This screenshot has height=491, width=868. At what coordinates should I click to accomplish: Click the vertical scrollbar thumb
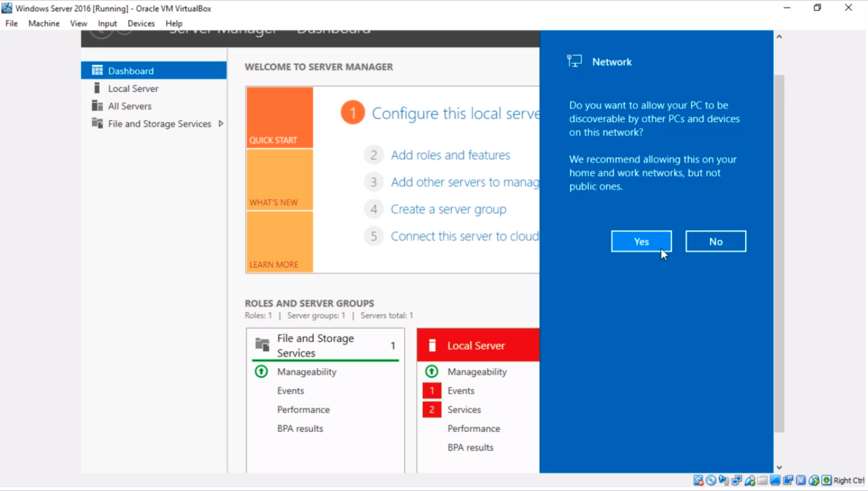pos(779,254)
